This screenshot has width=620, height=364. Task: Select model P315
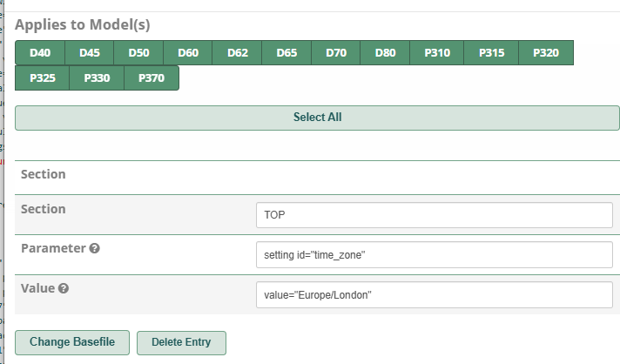[x=491, y=52]
